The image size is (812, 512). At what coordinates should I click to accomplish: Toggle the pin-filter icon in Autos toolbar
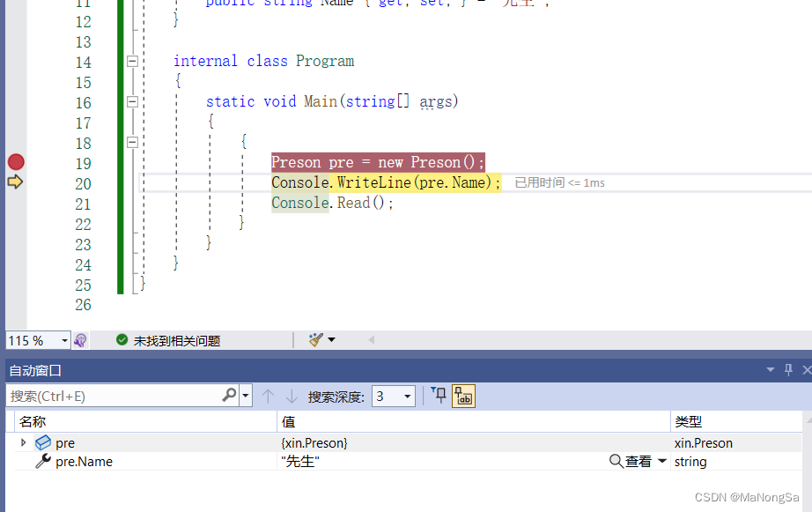(439, 396)
